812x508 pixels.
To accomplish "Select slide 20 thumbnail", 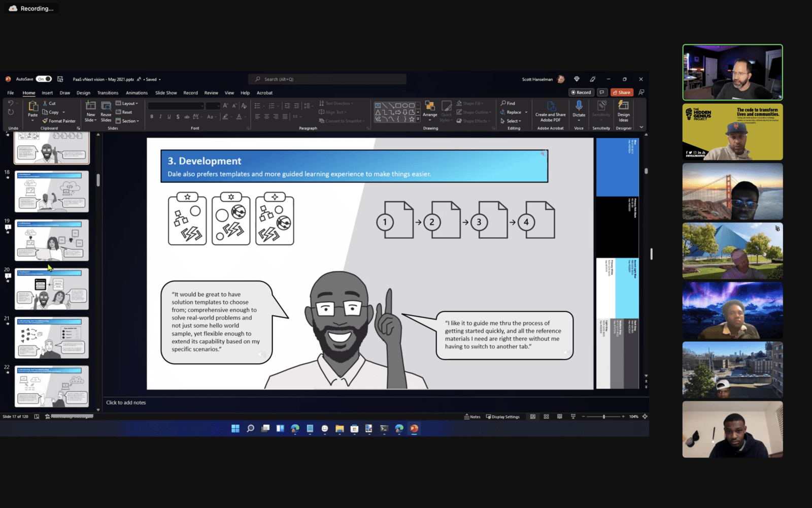I will (x=51, y=289).
